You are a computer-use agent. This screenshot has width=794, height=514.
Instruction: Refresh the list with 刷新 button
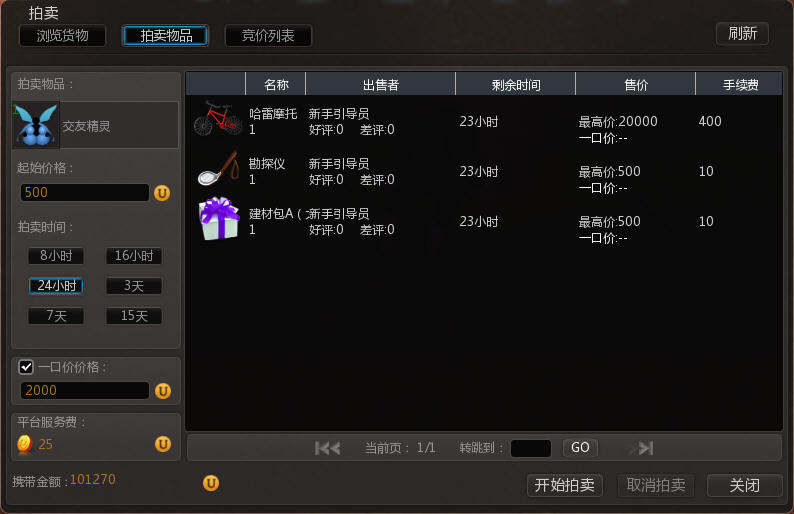tap(742, 33)
